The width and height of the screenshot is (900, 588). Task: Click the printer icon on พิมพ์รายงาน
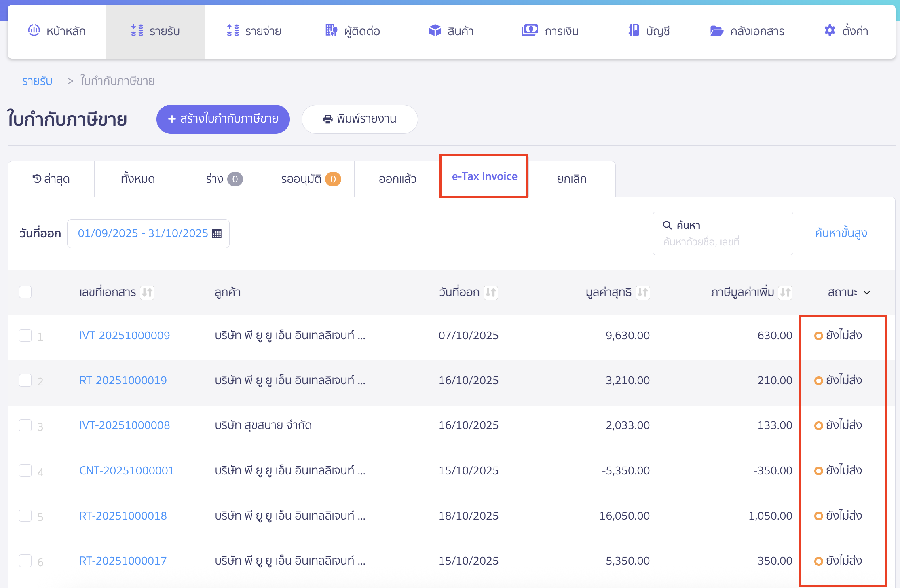[327, 119]
